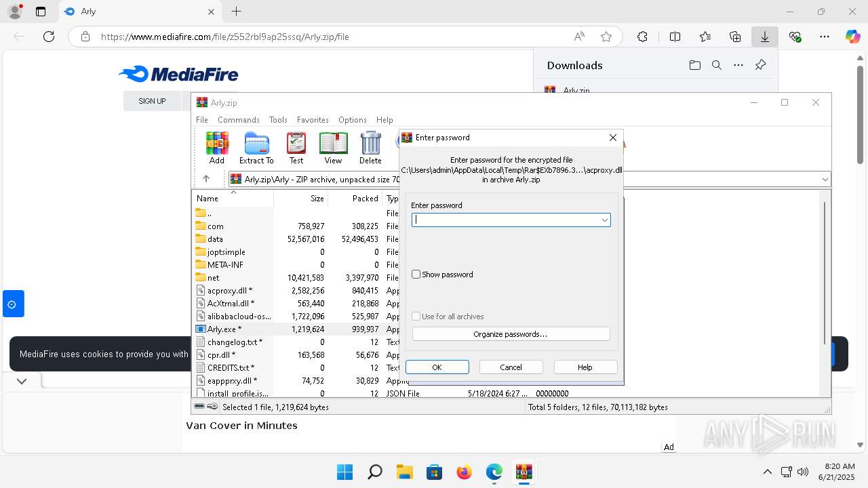Go up one folder level arrow

coord(206,179)
